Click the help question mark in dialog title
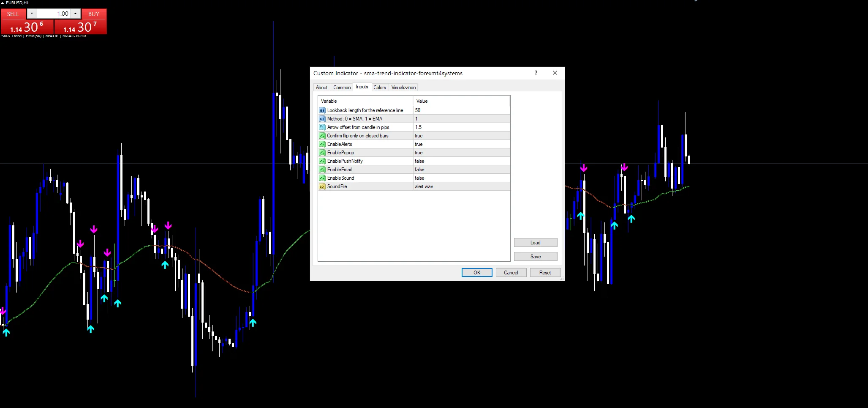Screen dimensions: 868x408 (x=536, y=73)
